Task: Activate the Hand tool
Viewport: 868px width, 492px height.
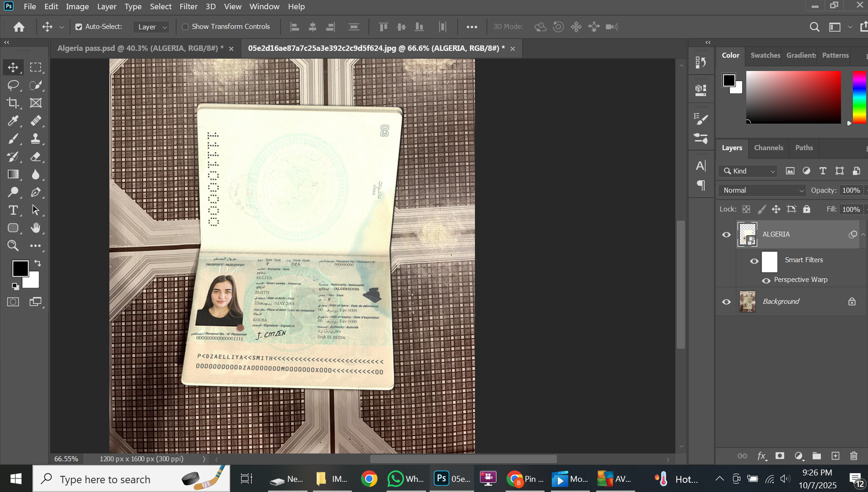Action: click(x=36, y=228)
